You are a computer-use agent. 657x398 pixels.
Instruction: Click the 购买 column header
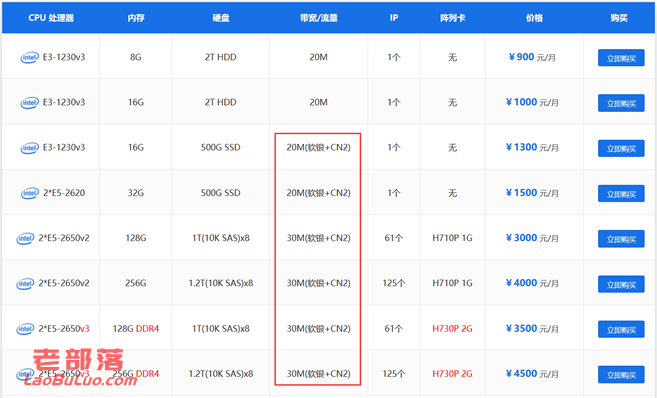(x=619, y=18)
